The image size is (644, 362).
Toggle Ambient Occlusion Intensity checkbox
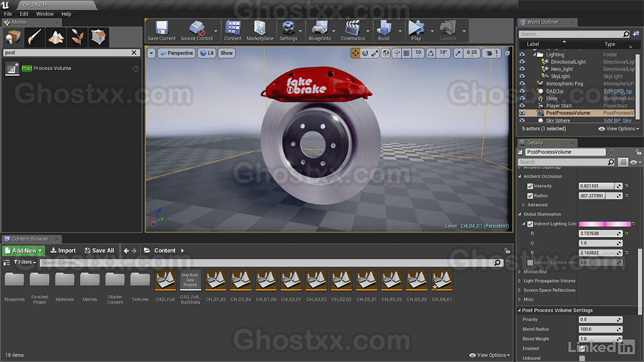[530, 186]
